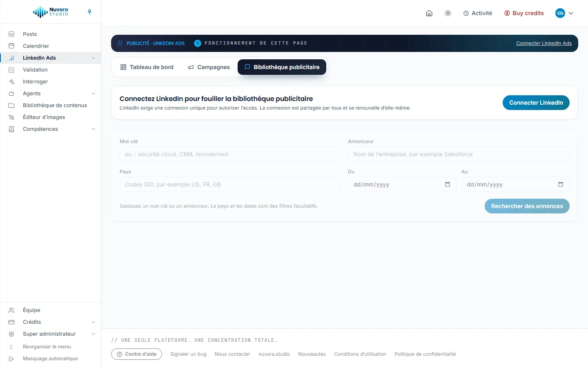Open Équipe in the sidebar
This screenshot has width=588, height=368.
[51, 310]
